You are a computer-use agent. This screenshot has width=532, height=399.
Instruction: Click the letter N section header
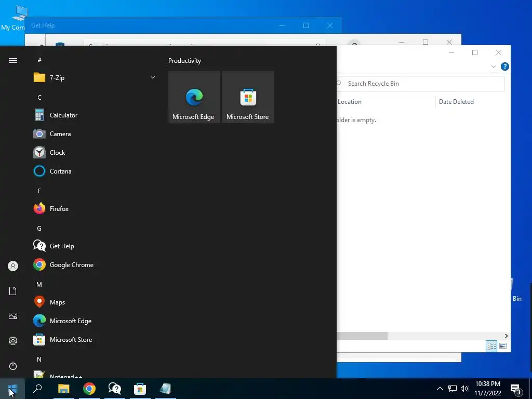click(x=39, y=359)
